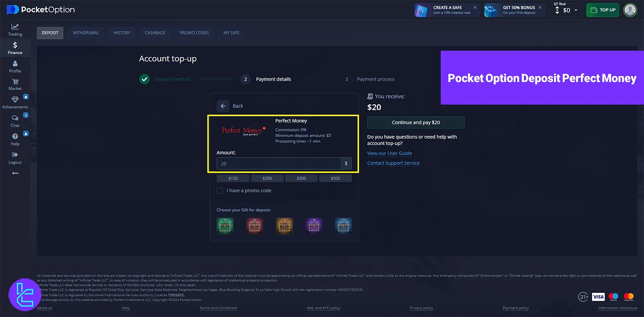This screenshot has width=644, height=317.
Task: Open the View our User Guide link
Action: (x=389, y=153)
